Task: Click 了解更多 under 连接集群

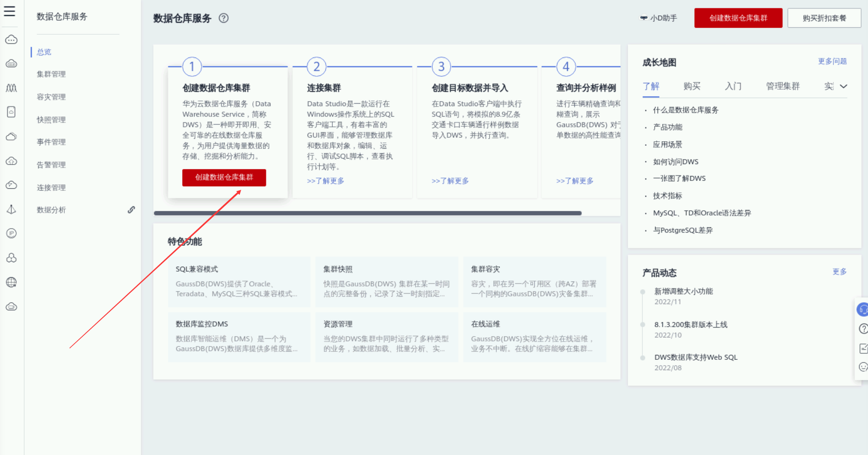Action: 325,181
